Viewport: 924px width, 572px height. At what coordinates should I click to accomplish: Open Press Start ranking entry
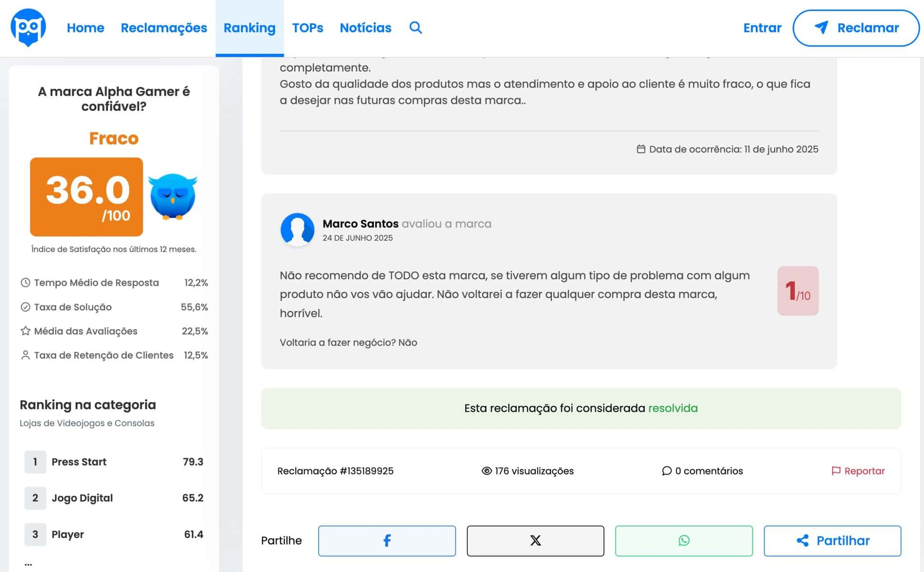coord(79,461)
